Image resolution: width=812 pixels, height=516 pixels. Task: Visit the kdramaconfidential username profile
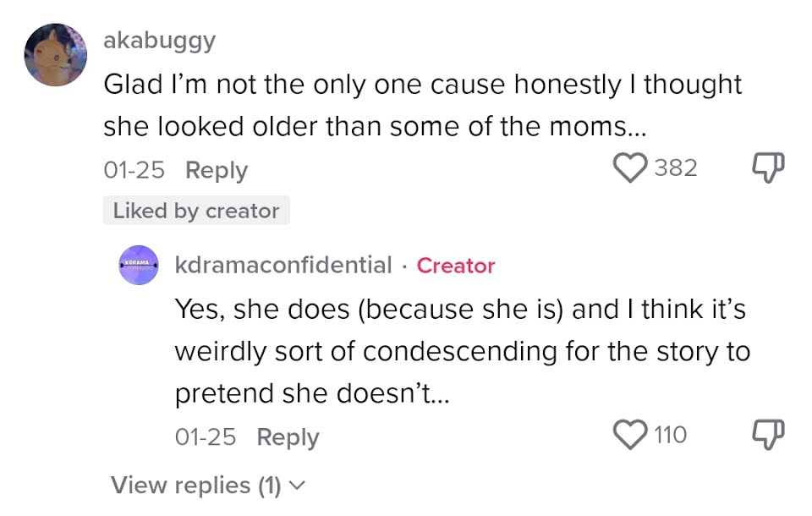(x=283, y=265)
